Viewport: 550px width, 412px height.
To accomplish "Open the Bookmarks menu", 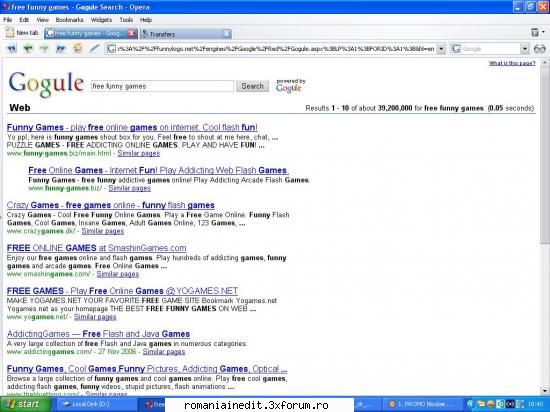I will tap(69, 20).
